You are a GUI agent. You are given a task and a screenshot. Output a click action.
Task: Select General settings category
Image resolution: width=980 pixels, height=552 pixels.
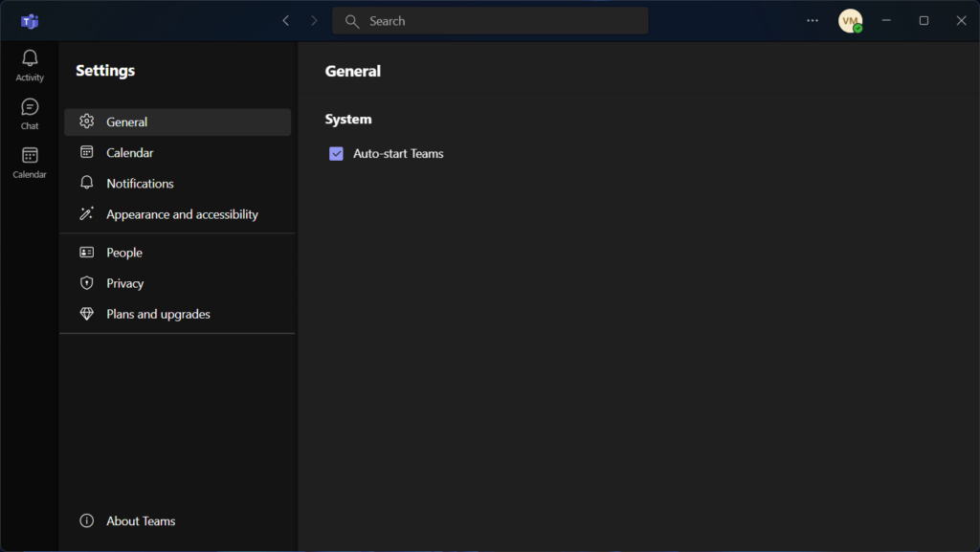pyautogui.click(x=177, y=121)
